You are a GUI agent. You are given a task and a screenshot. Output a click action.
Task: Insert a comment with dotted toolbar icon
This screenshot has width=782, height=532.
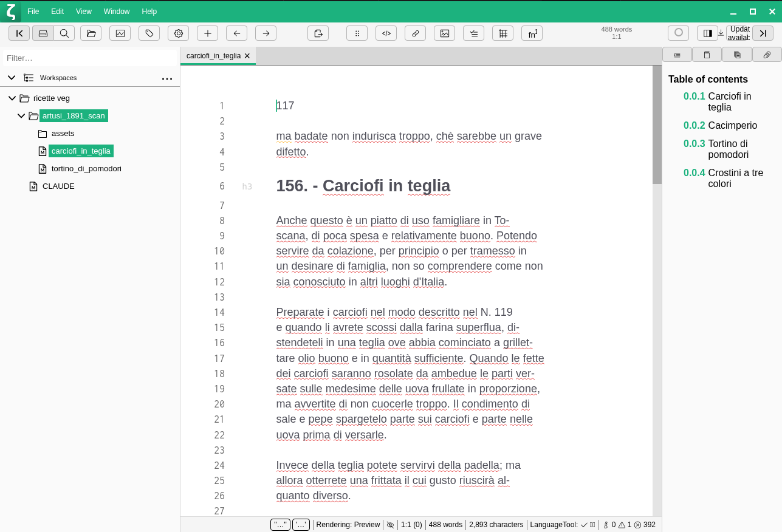(357, 33)
